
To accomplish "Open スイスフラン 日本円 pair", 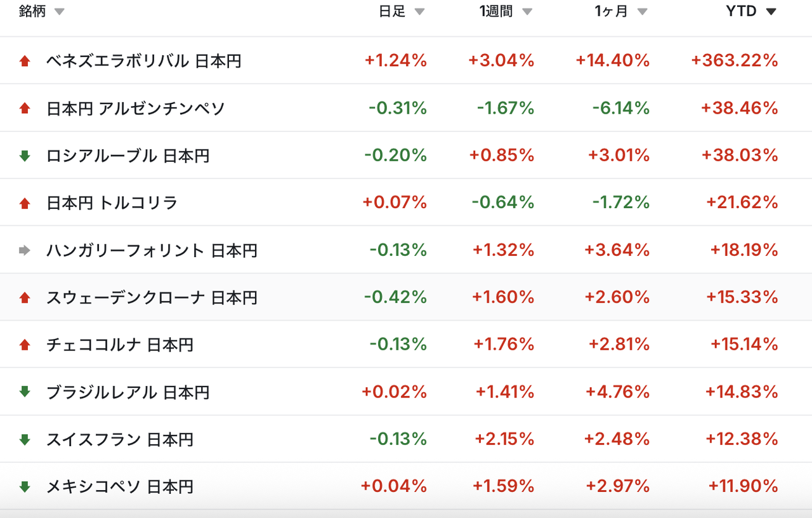I will coord(120,439).
